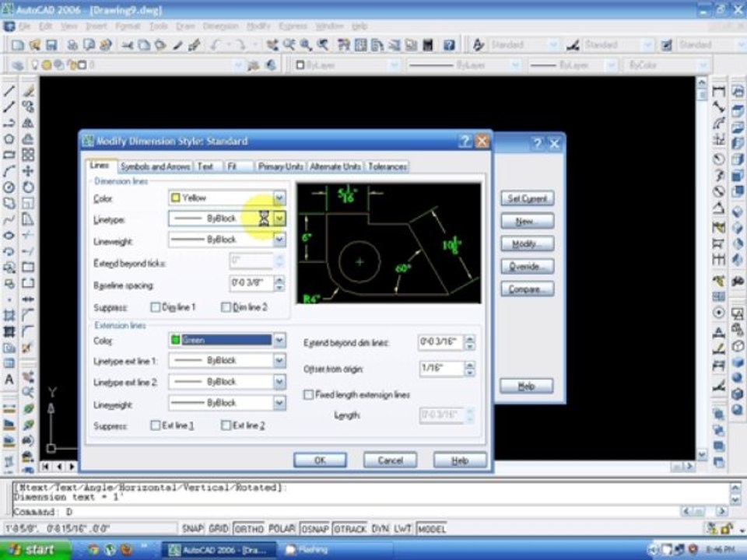This screenshot has height=560, width=747.
Task: Click Compare button in style manager dialog
Action: tap(527, 289)
